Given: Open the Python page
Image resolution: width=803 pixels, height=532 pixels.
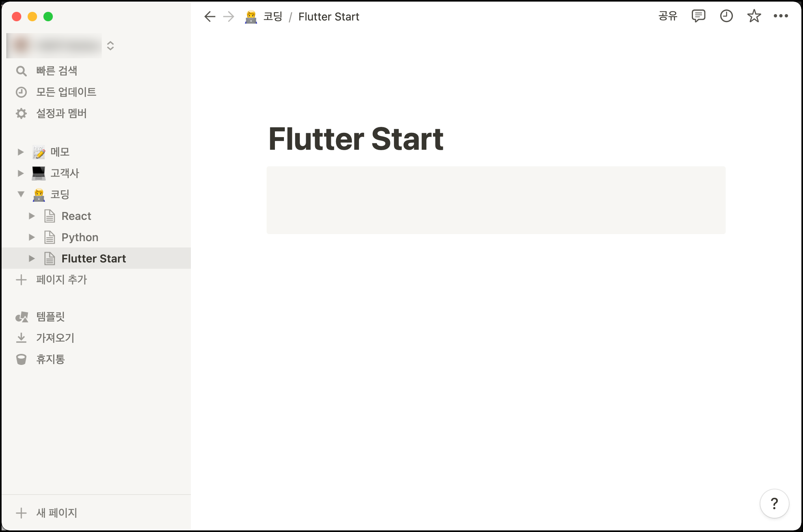Looking at the screenshot, I should (80, 237).
